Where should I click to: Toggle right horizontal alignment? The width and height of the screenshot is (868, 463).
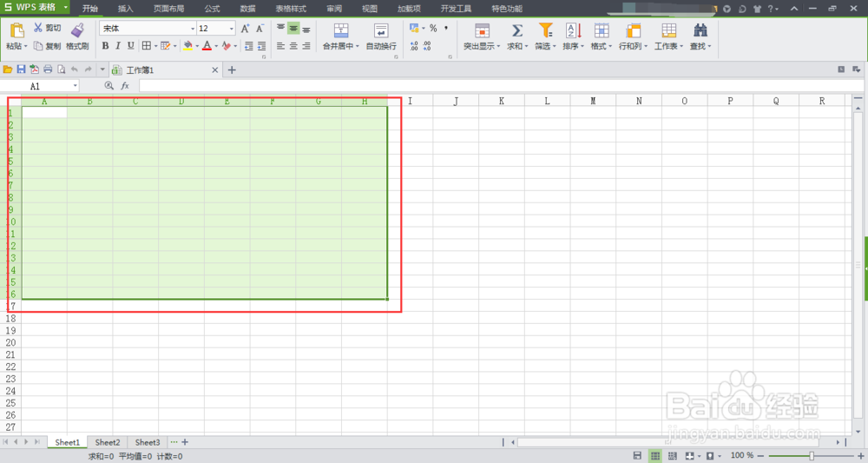coord(306,46)
